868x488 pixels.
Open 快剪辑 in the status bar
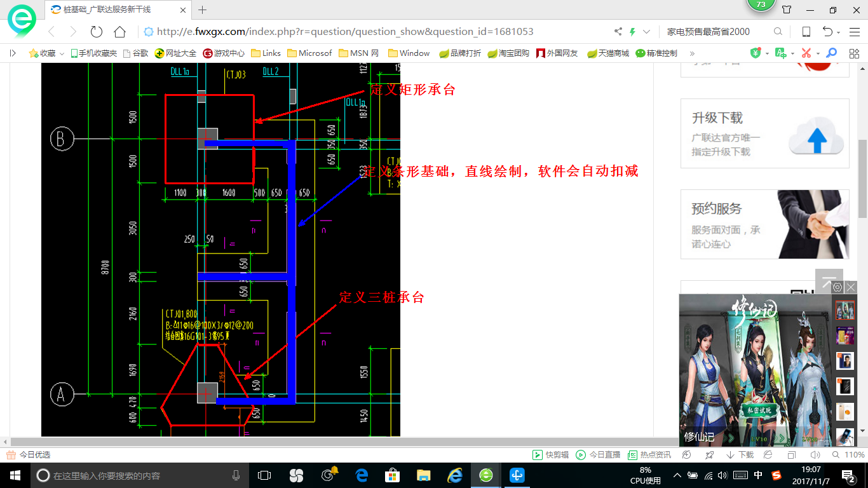tap(551, 455)
